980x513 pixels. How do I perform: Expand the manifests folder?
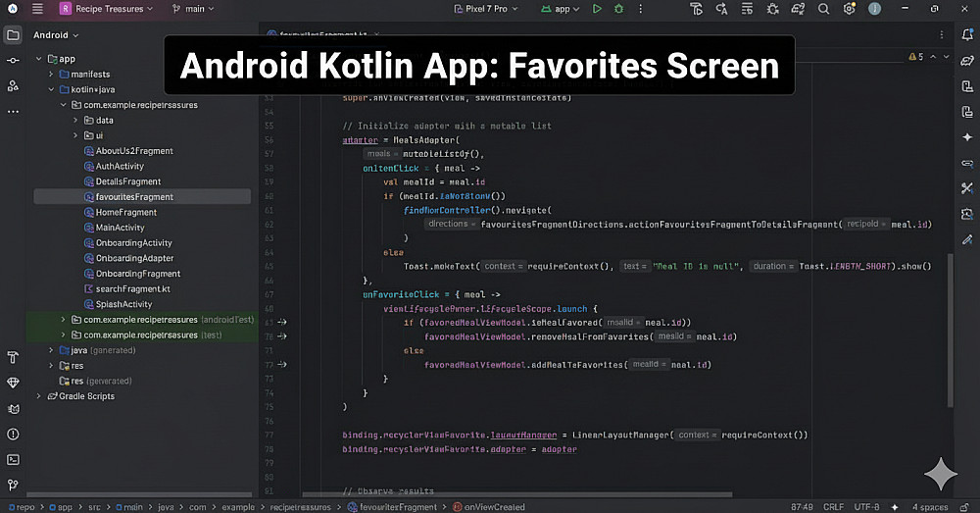pyautogui.click(x=51, y=74)
